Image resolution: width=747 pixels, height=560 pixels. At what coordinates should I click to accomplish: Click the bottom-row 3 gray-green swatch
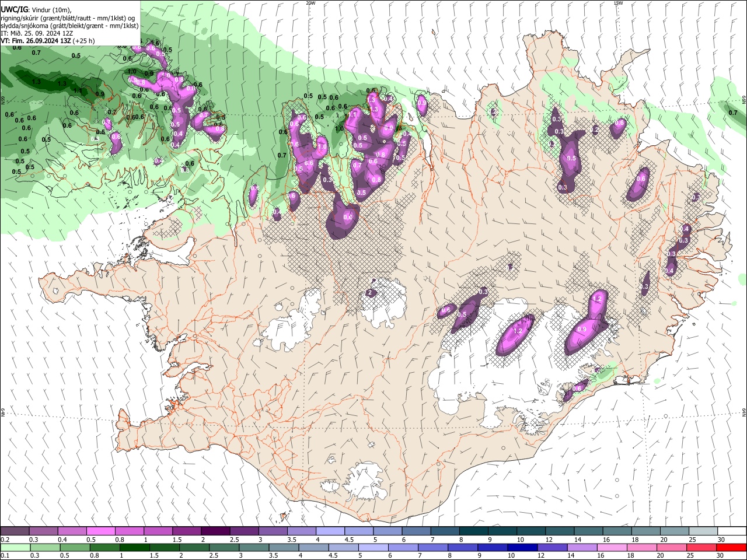click(x=254, y=548)
